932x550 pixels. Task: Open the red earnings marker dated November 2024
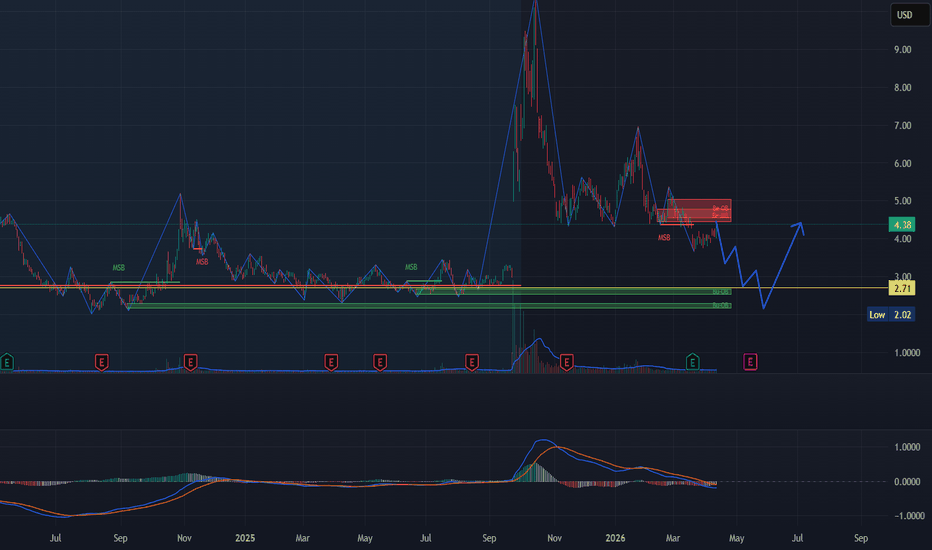[190, 362]
